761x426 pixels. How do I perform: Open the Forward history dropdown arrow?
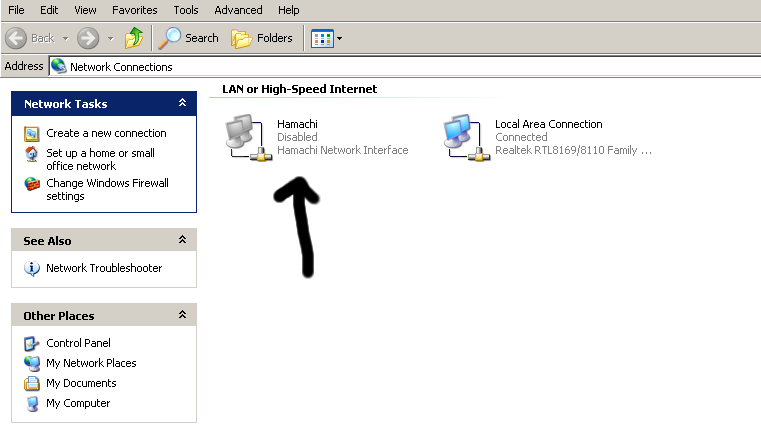(111, 38)
